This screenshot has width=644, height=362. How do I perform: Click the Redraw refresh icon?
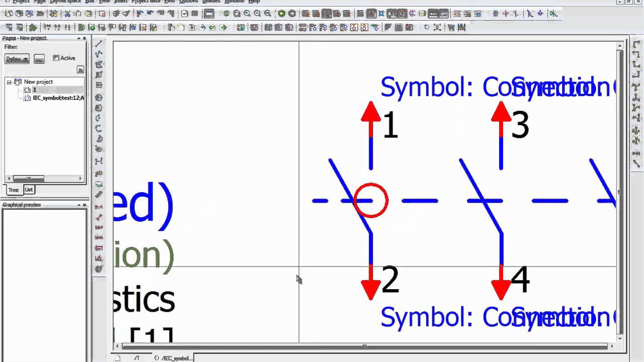[227, 14]
